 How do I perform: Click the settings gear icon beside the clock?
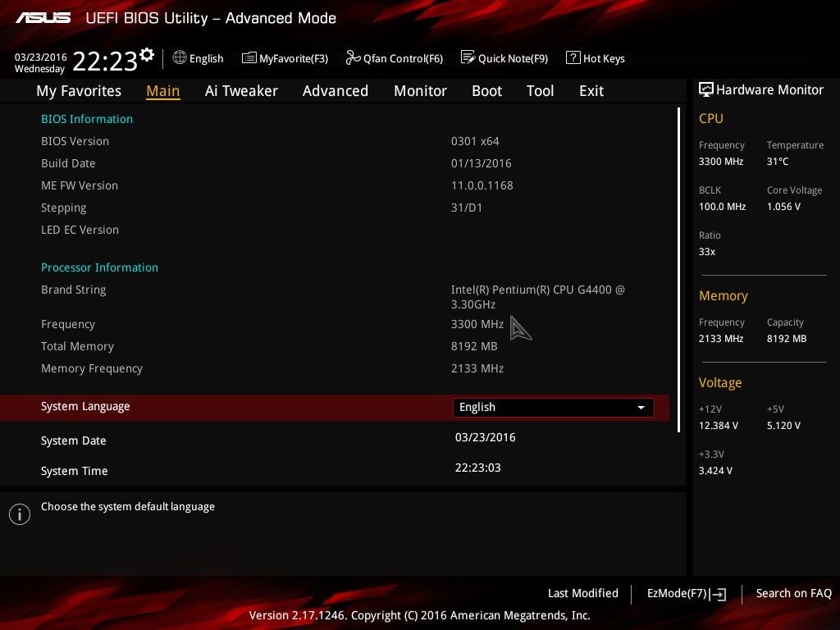coord(147,55)
